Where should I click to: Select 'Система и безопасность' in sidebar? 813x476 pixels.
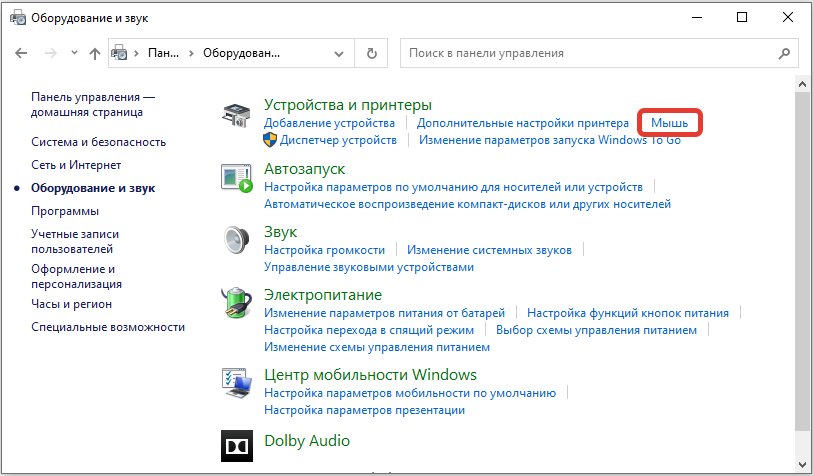tap(98, 142)
